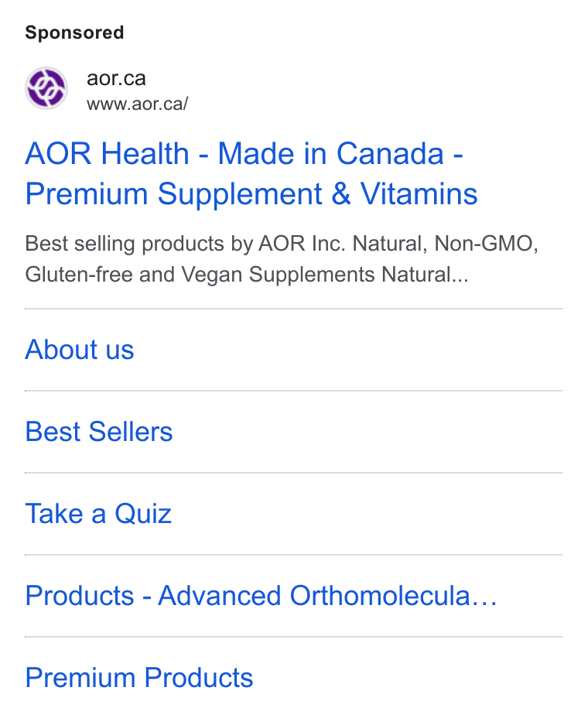Open the AOR Health Made in Canada headline

244,153
